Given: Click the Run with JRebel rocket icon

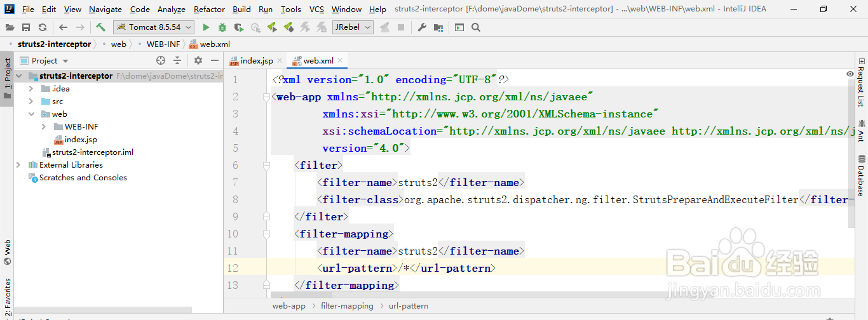Looking at the screenshot, I should pyautogui.click(x=272, y=27).
